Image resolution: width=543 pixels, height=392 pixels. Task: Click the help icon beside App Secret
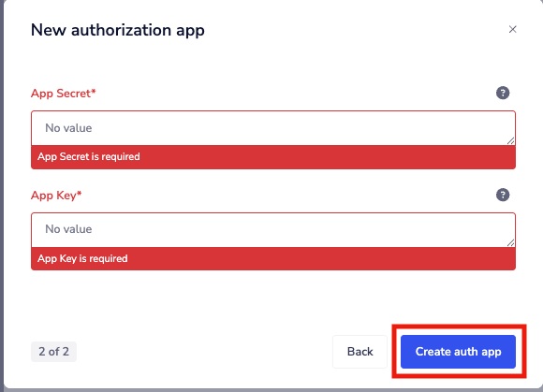pos(503,93)
